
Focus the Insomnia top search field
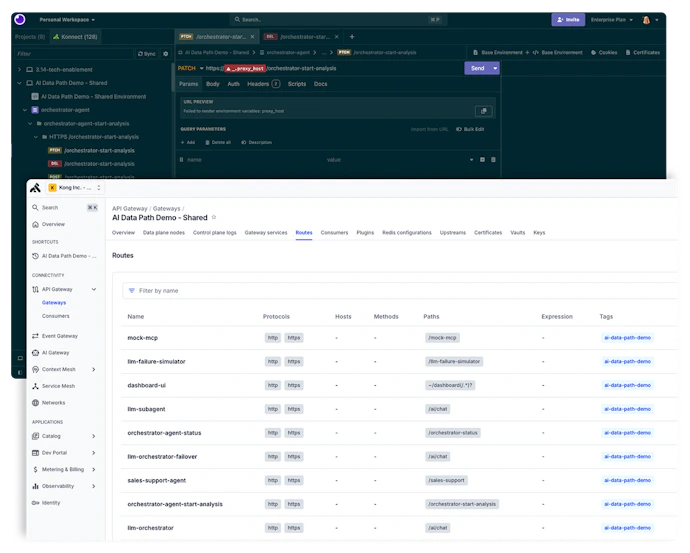[x=338, y=20]
